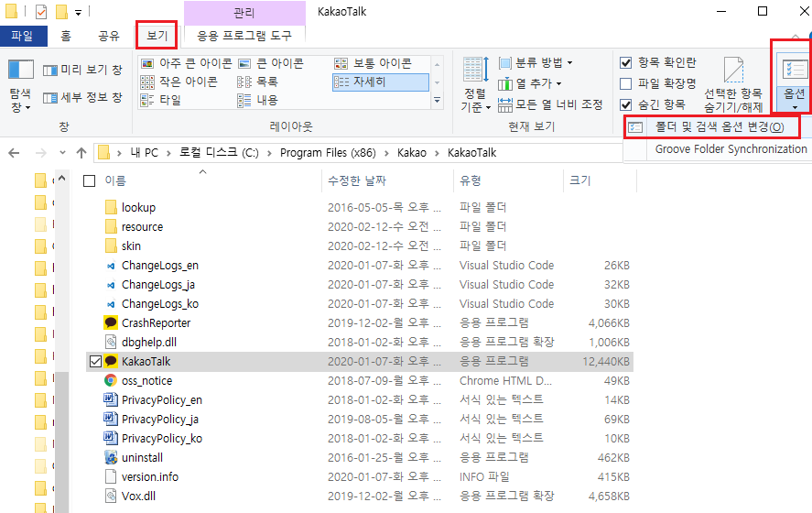Image resolution: width=812 pixels, height=513 pixels.
Task: Select CrashReporter application icon
Action: (x=111, y=322)
